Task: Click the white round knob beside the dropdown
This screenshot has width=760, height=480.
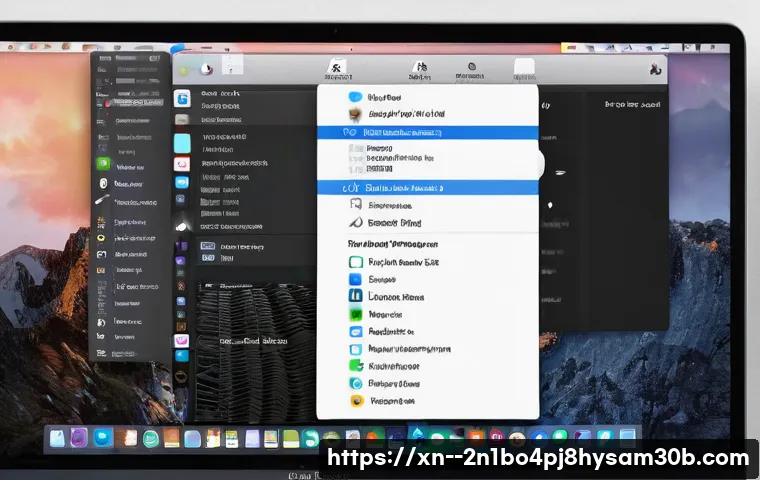Action: coord(538,162)
